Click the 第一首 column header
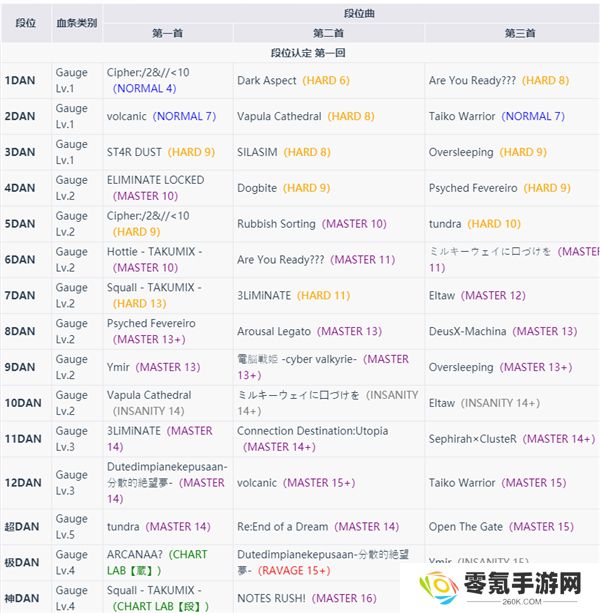The height and width of the screenshot is (613, 600). [168, 33]
